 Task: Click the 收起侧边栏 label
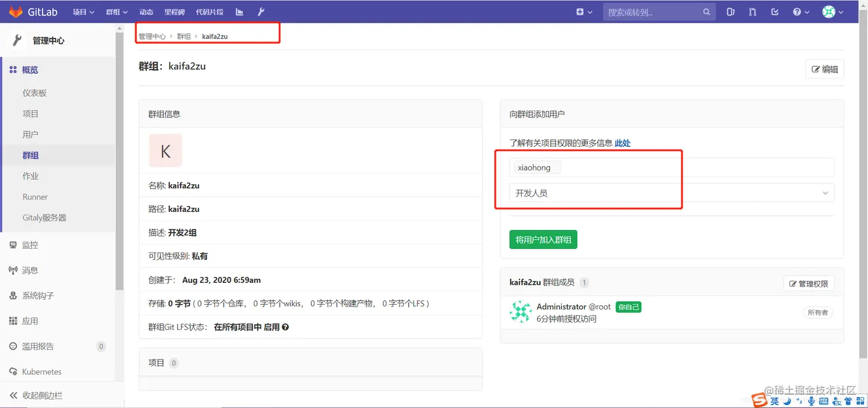coord(42,395)
